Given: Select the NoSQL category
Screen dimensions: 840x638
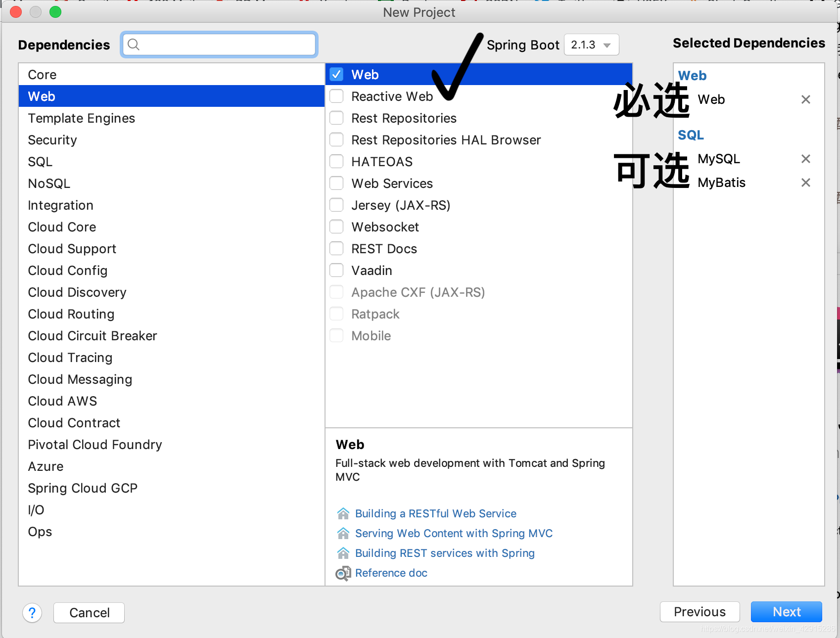Looking at the screenshot, I should point(171,183).
